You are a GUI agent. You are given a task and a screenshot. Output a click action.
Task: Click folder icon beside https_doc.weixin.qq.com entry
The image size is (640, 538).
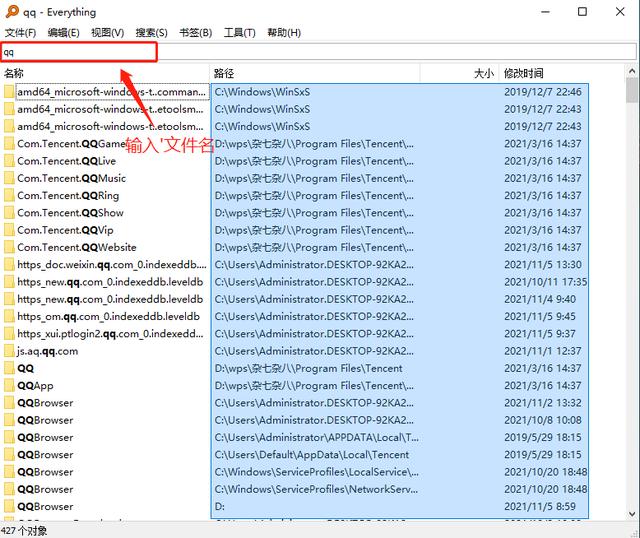[x=9, y=265]
